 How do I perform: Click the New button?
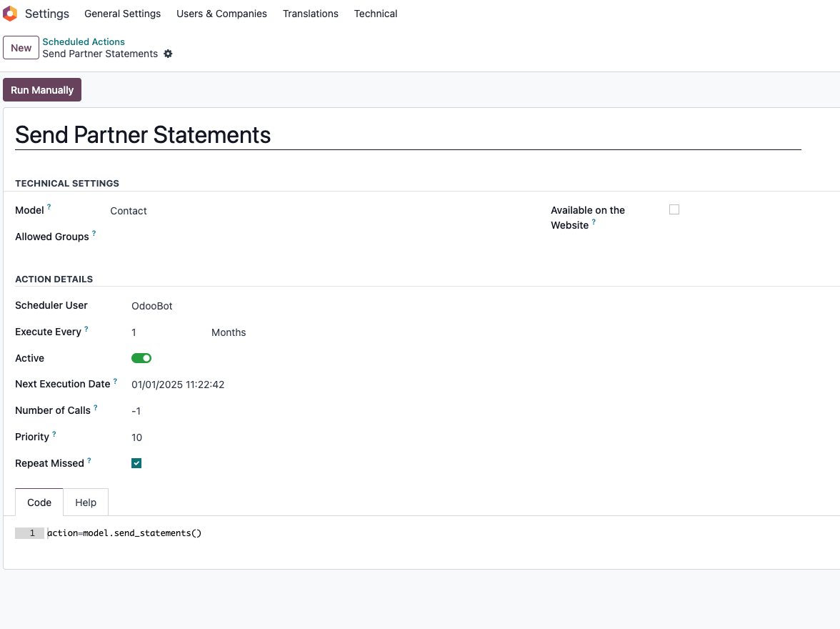(21, 48)
